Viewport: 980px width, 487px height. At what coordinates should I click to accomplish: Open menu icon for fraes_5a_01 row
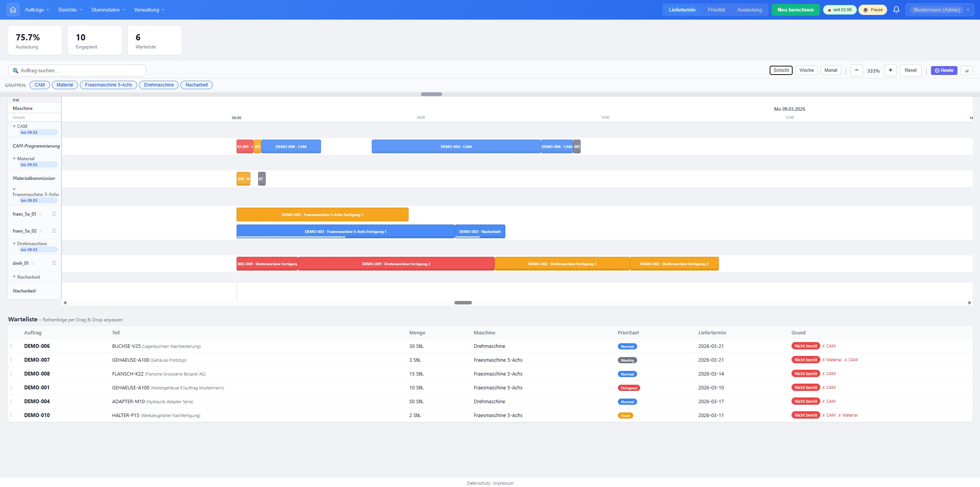(54, 214)
